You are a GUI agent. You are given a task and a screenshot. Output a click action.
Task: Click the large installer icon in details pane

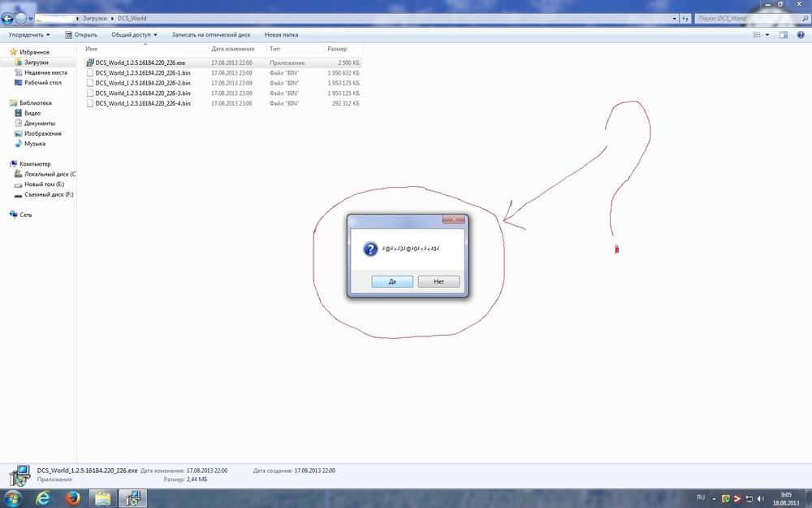click(19, 475)
